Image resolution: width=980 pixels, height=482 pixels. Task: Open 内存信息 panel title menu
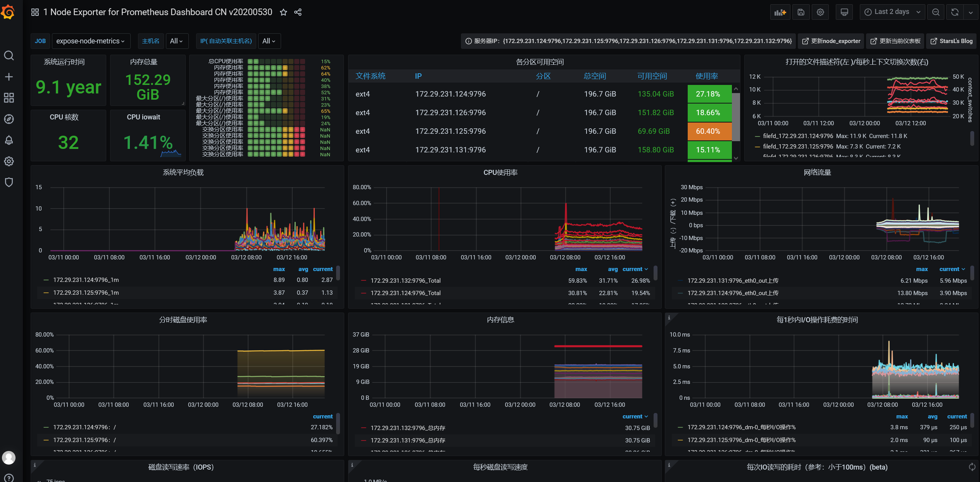coord(500,320)
